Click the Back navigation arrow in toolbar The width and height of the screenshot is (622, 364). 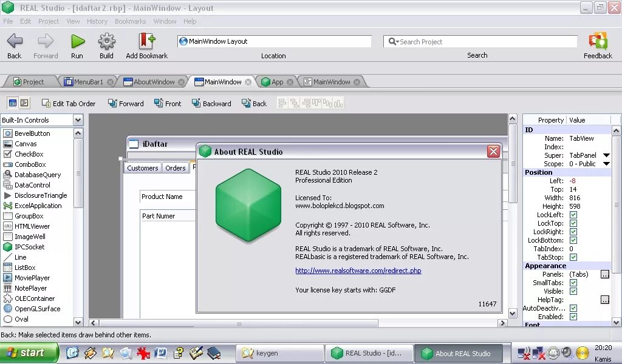[15, 41]
